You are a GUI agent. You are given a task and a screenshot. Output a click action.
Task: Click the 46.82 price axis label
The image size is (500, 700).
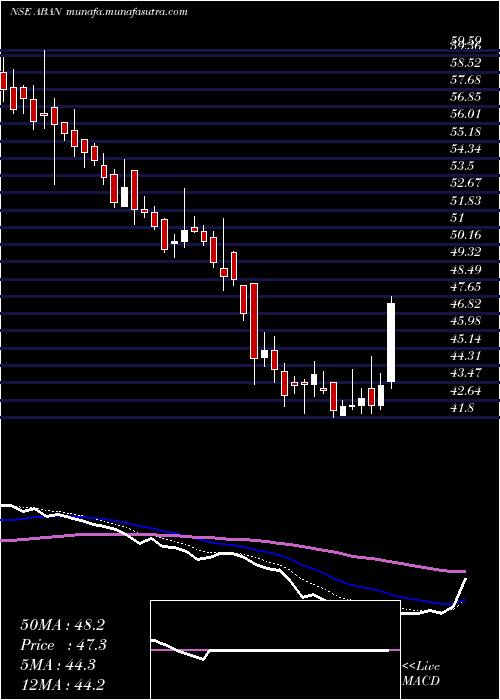(466, 304)
